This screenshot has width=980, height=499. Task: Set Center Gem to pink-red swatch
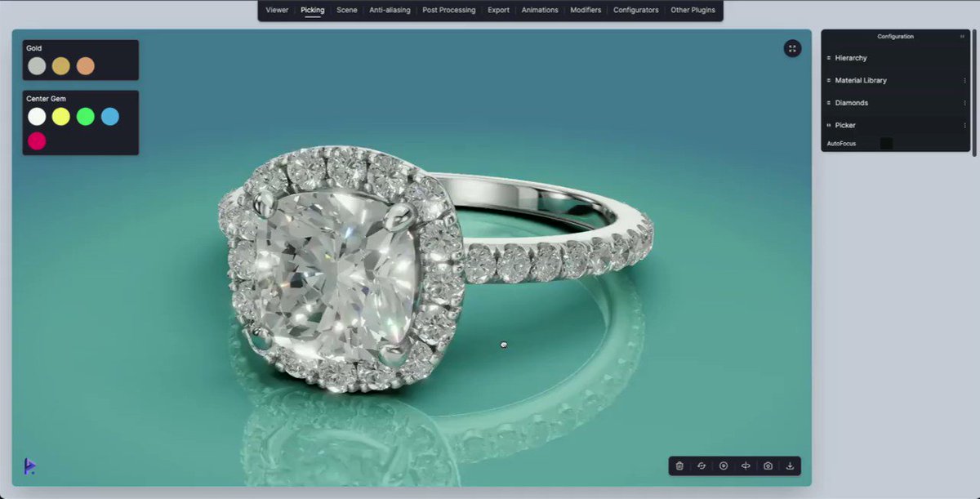37,140
